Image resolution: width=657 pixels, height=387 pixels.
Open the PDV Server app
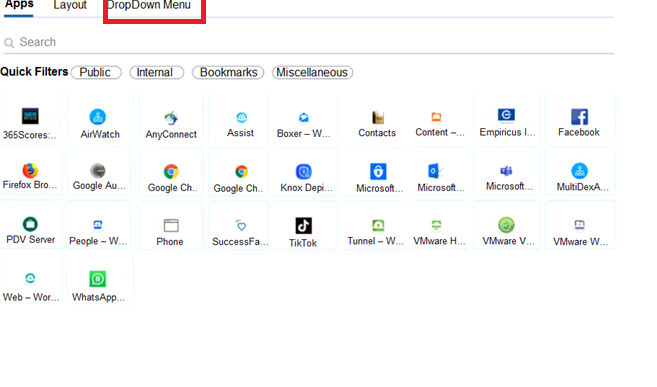[x=30, y=225]
